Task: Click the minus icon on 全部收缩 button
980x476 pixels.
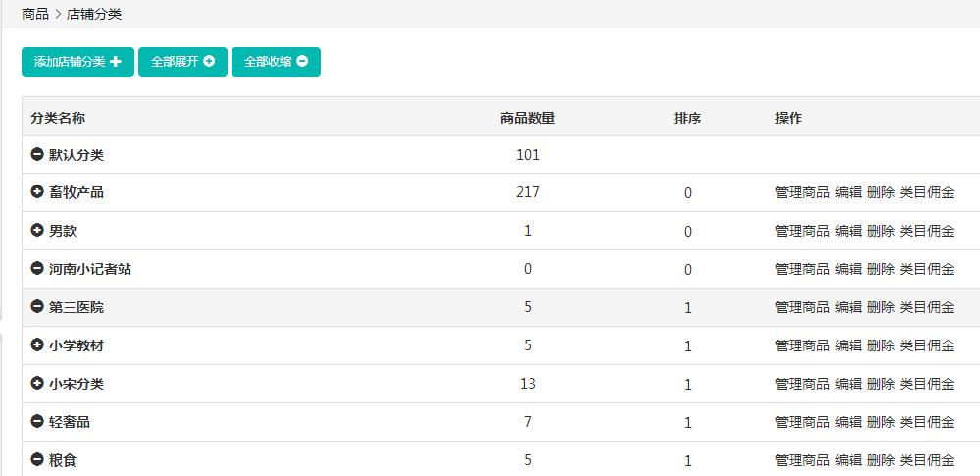Action: (302, 62)
